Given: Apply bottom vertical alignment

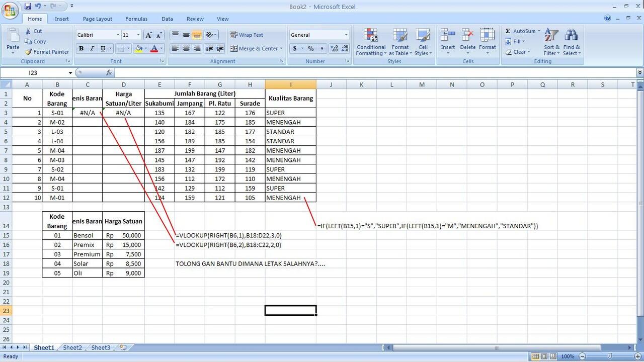Looking at the screenshot, I should [197, 35].
